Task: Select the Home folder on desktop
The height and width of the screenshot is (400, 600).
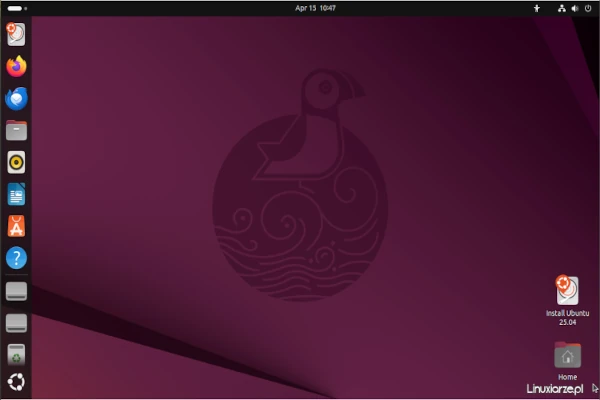Action: click(567, 356)
